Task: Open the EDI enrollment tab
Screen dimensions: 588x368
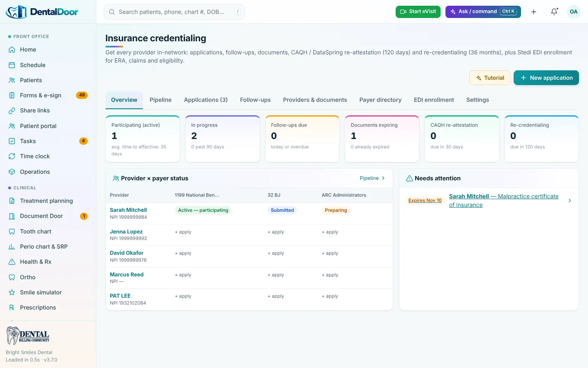Action: click(434, 100)
